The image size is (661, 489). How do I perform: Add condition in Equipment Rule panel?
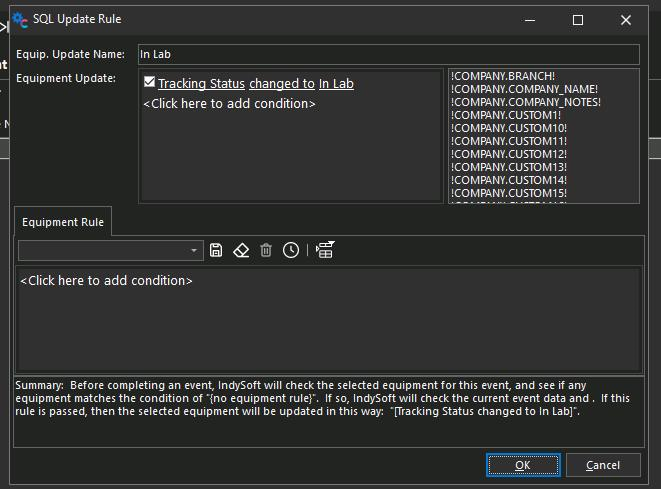point(106,281)
